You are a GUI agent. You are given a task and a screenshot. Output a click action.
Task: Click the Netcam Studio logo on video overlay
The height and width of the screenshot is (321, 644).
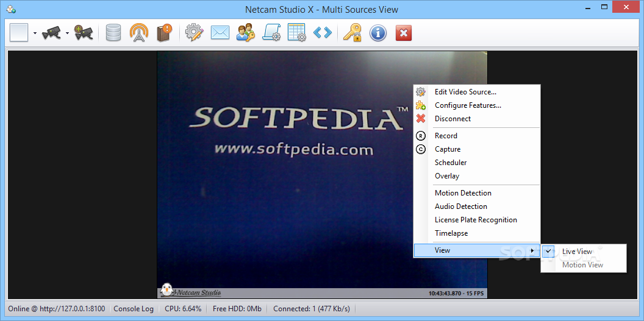coord(190,292)
